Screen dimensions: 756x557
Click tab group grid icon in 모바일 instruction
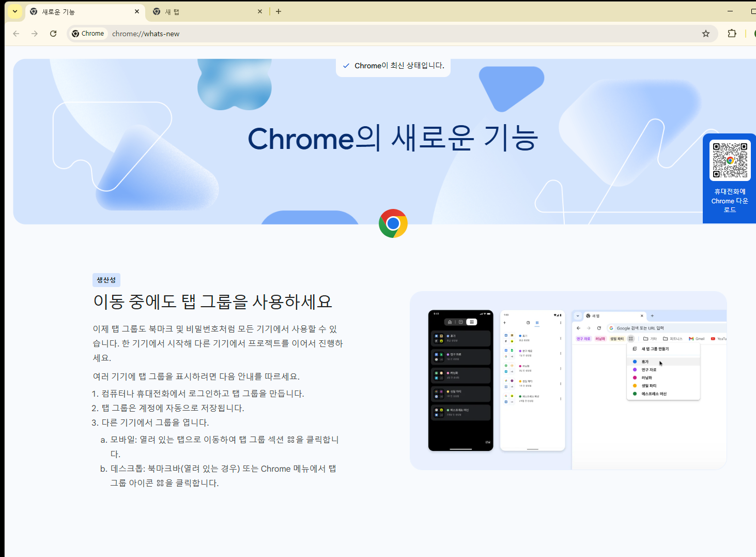[291, 440]
